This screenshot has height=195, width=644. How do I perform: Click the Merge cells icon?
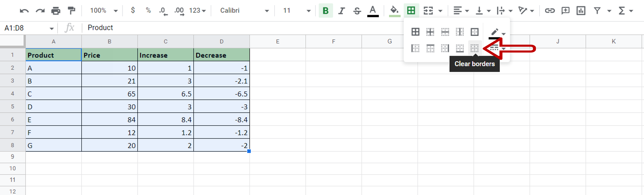pyautogui.click(x=428, y=11)
